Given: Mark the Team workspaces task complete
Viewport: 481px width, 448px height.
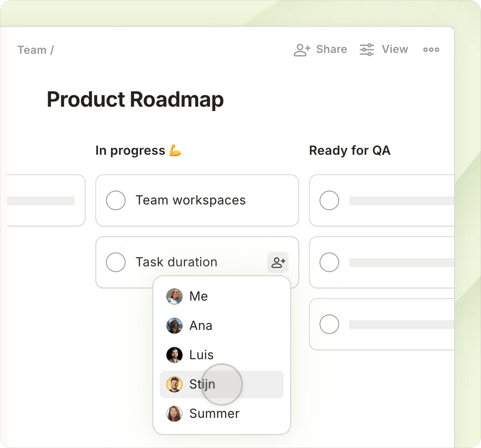Looking at the screenshot, I should [115, 200].
